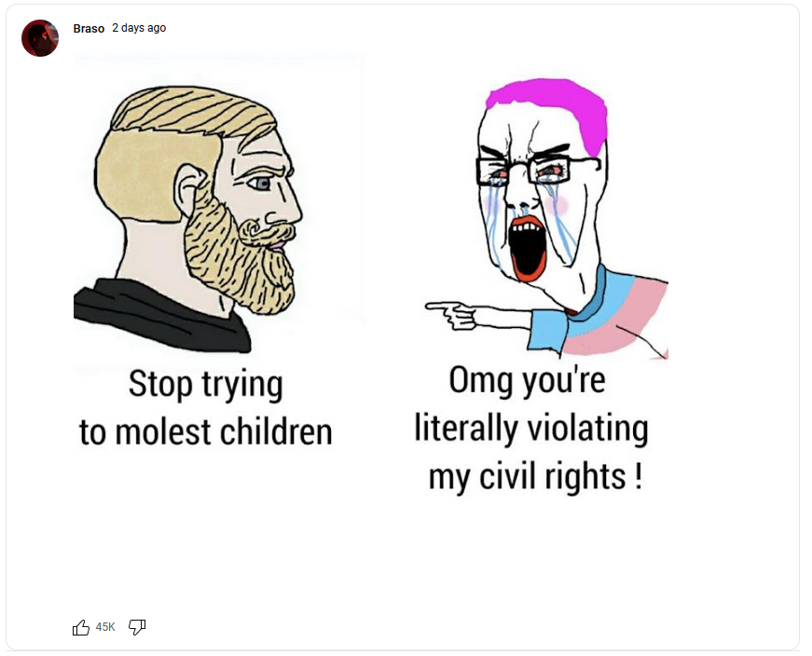Click the pointing hand in the drawing
The image size is (812, 656).
coord(450,314)
